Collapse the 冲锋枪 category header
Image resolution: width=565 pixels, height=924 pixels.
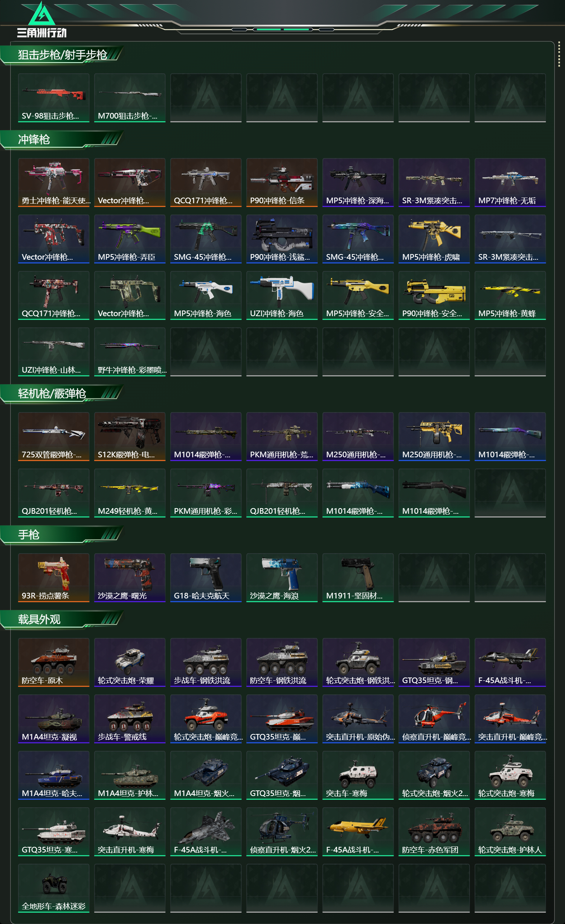[x=62, y=140]
